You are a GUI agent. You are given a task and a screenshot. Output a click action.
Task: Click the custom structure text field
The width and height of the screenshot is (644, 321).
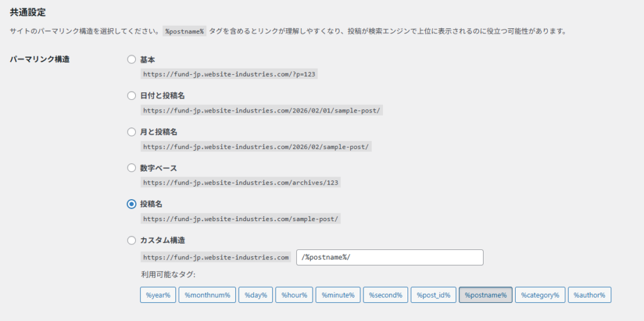click(389, 258)
